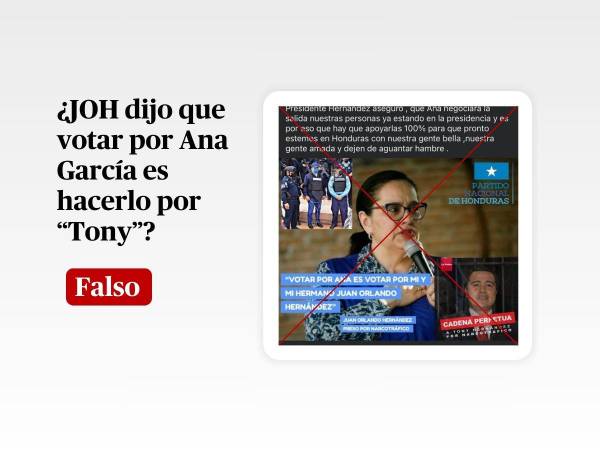Open the man behind bars photo

pos(478,300)
